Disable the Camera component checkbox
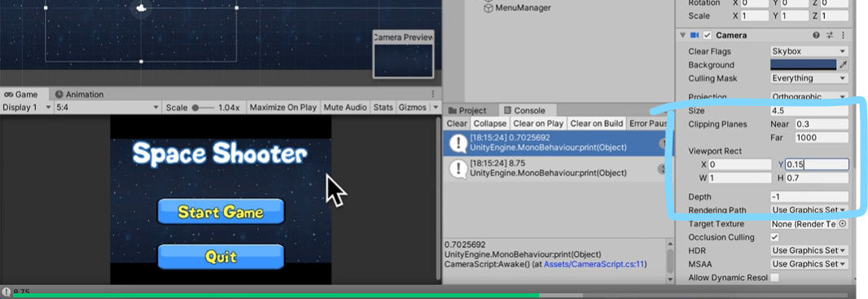This screenshot has height=299, width=868. click(x=707, y=35)
